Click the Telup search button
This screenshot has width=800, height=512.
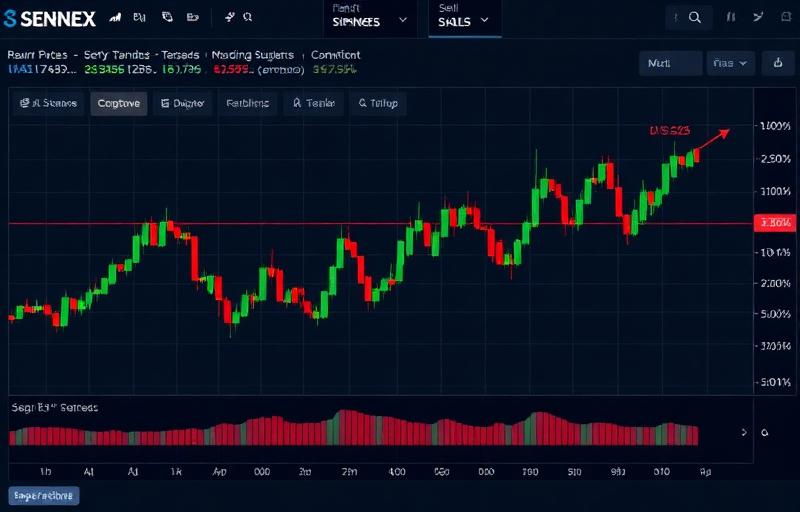coord(378,104)
